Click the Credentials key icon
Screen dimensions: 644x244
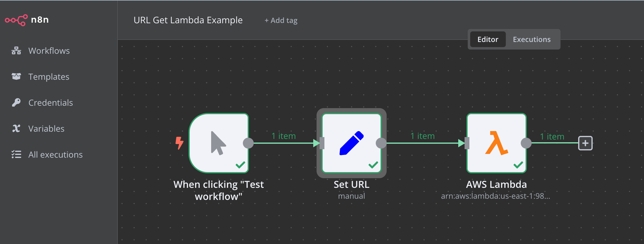click(x=16, y=102)
